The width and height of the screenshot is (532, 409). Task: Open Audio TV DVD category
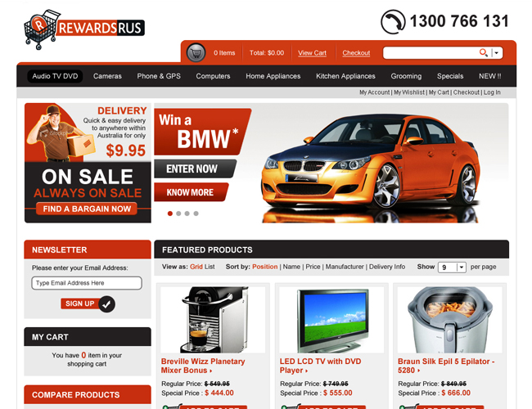(55, 76)
